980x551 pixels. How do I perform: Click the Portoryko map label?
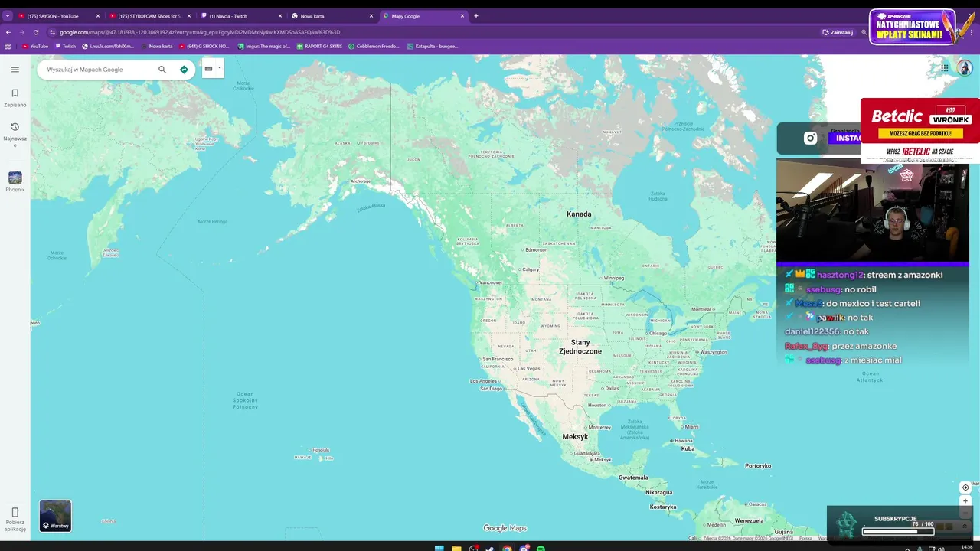click(758, 465)
